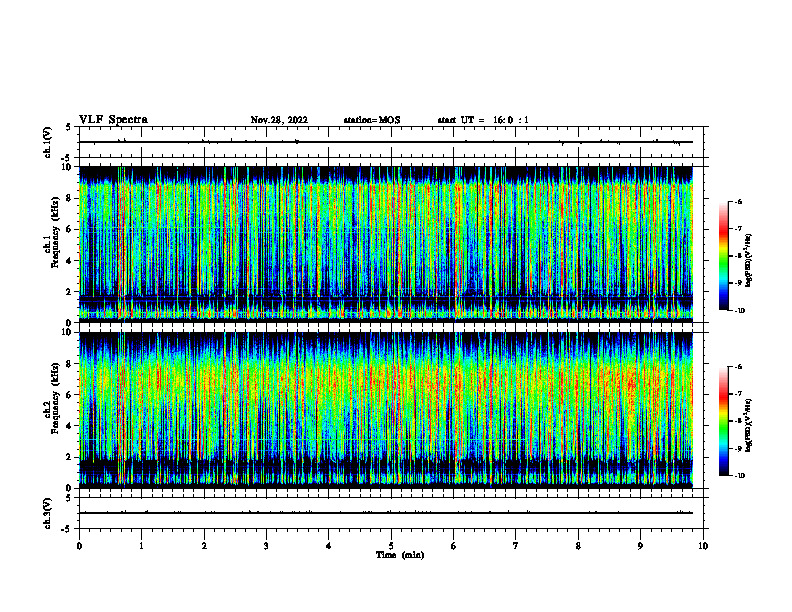The image size is (792, 612).
Task: Click the ch.3(V) waveform axis label
Action: [47, 513]
